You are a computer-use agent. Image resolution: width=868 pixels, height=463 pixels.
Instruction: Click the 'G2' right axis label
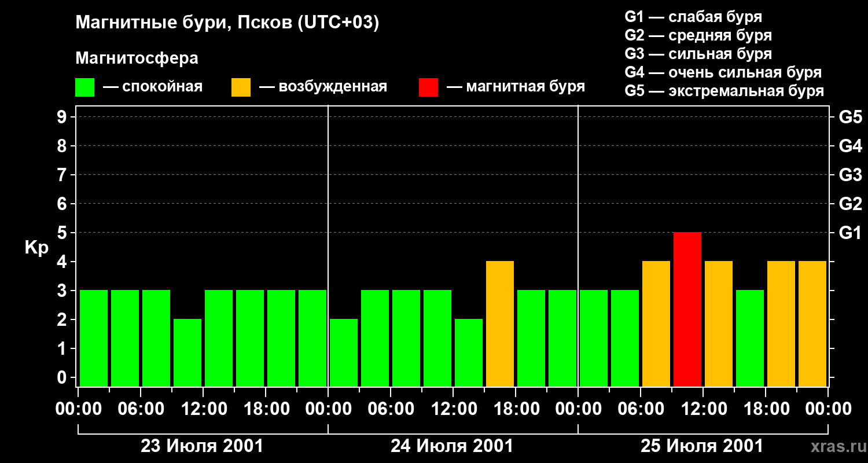click(850, 204)
